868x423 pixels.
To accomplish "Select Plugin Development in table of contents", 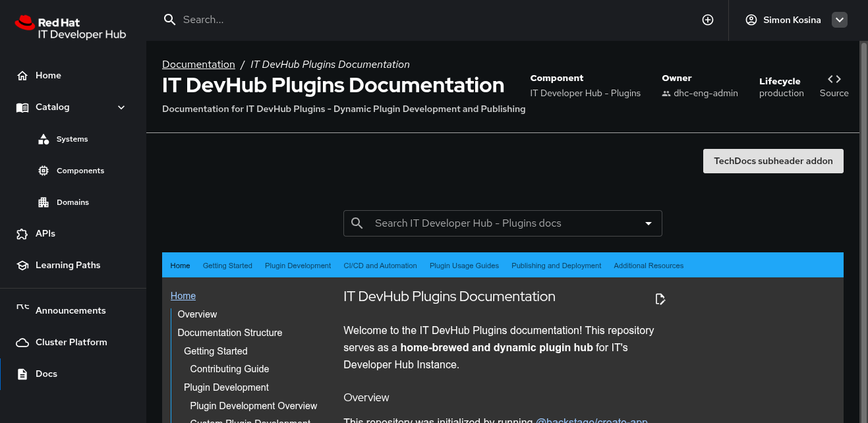I will [226, 388].
